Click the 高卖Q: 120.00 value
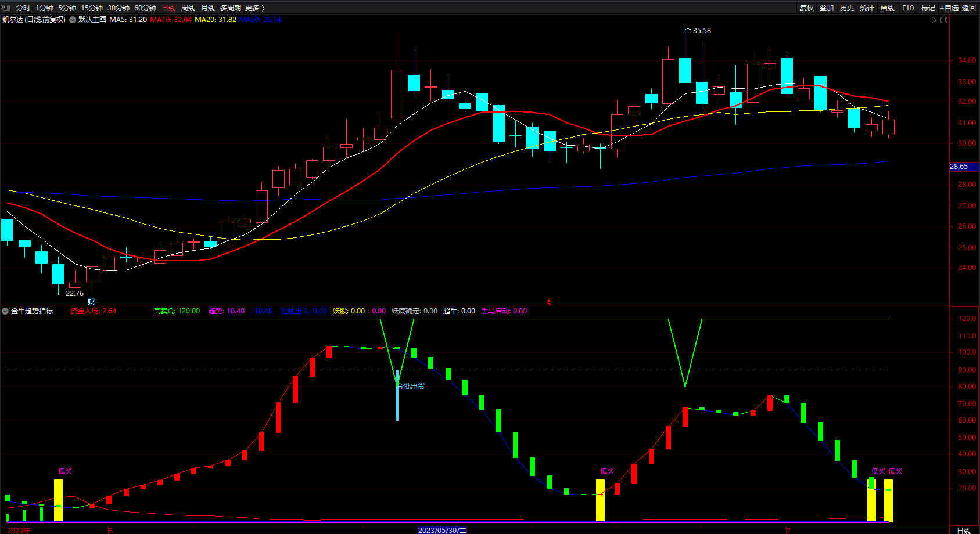The height and width of the screenshot is (534, 980). [x=177, y=311]
